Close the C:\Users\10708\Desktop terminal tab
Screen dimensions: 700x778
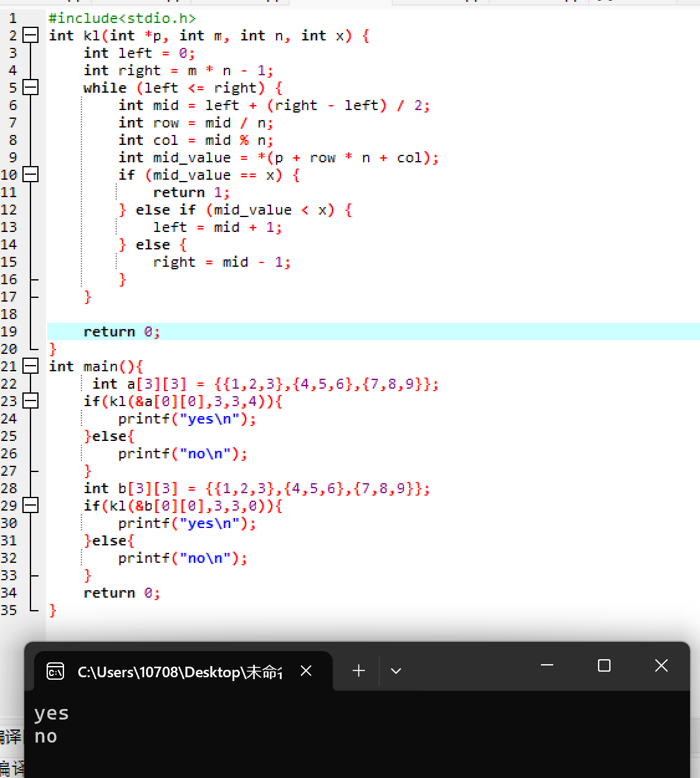pyautogui.click(x=306, y=670)
